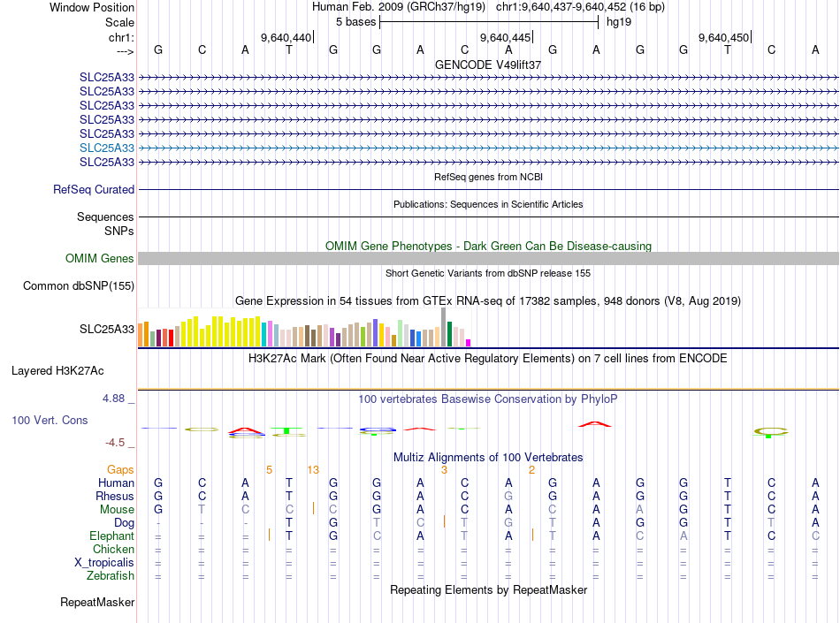
Task: Click the gap count 3 in Gaps row
Action: [x=444, y=470]
